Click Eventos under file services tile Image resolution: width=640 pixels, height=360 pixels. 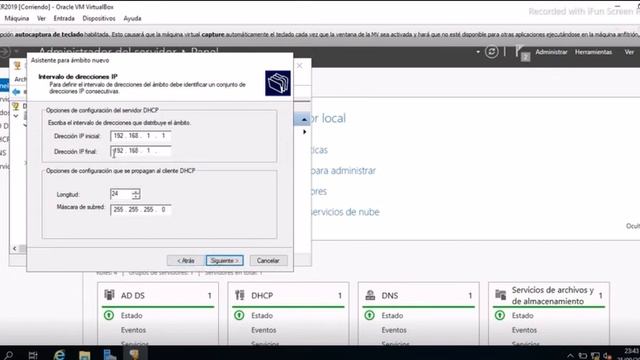point(524,330)
